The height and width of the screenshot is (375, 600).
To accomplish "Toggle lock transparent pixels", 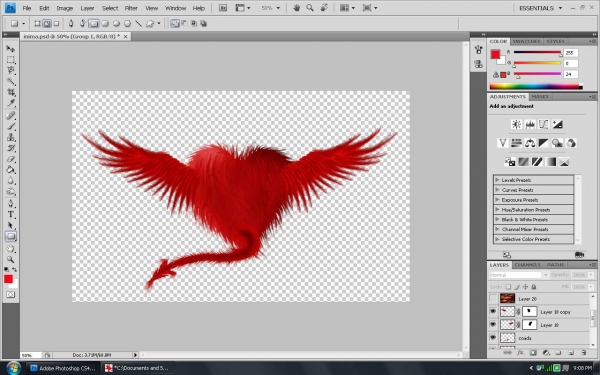I will click(x=508, y=287).
